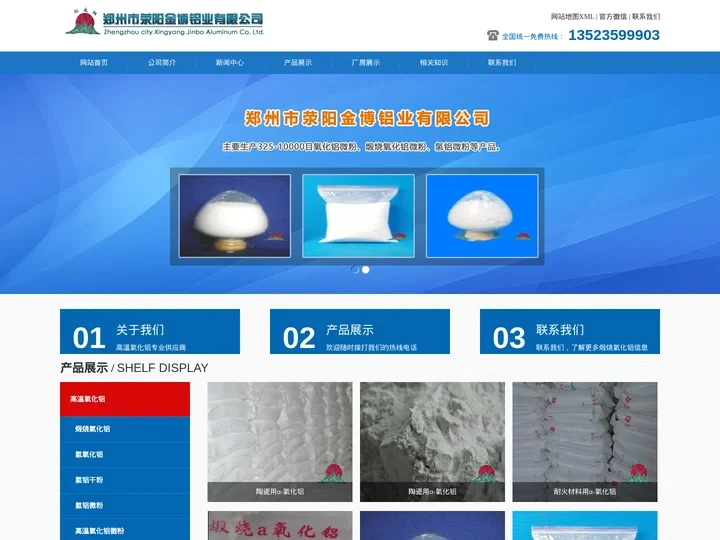Click the company logo in the header

pyautogui.click(x=164, y=22)
